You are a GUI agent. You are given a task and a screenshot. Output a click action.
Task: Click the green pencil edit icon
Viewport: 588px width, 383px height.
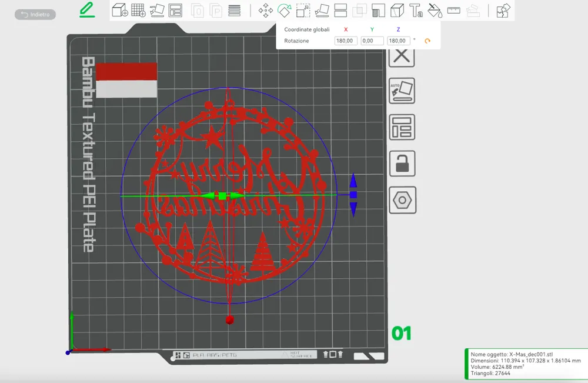87,10
